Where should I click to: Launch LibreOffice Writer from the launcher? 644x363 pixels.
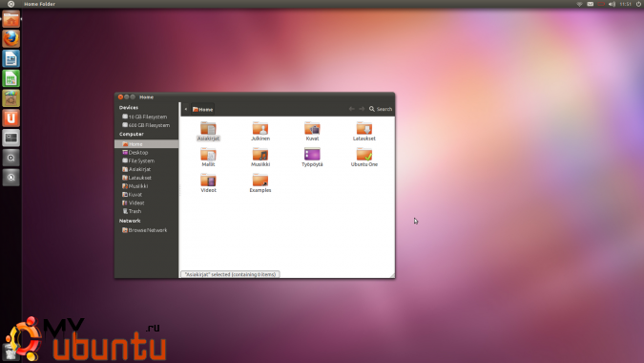pos(11,59)
